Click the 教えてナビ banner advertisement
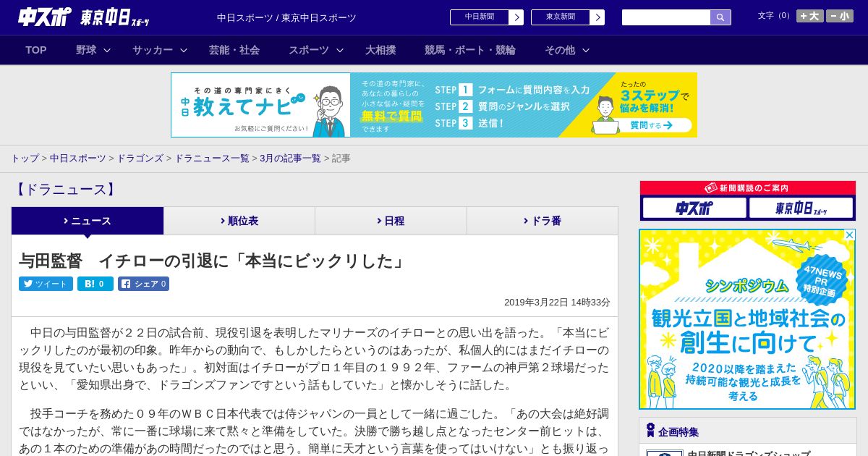Viewport: 868px width, 456px height. [x=434, y=105]
